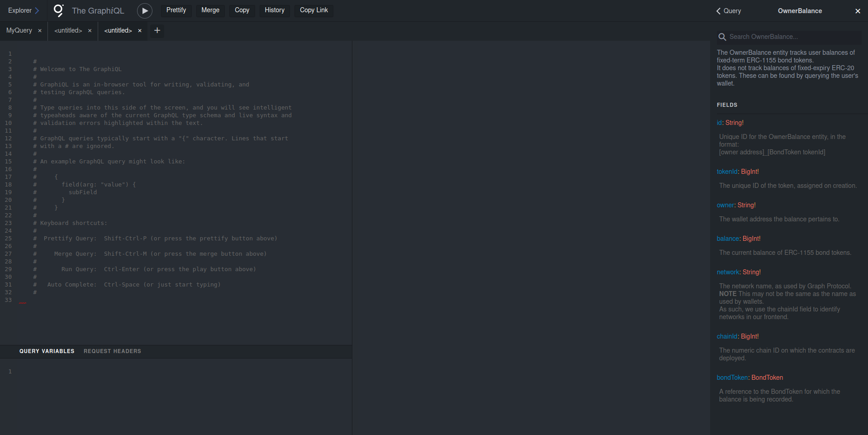Select the Query Variables tab
The image size is (868, 435).
pyautogui.click(x=47, y=351)
